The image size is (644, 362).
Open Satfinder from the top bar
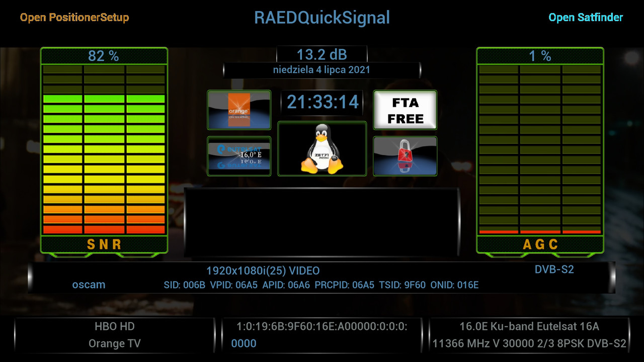pyautogui.click(x=586, y=18)
